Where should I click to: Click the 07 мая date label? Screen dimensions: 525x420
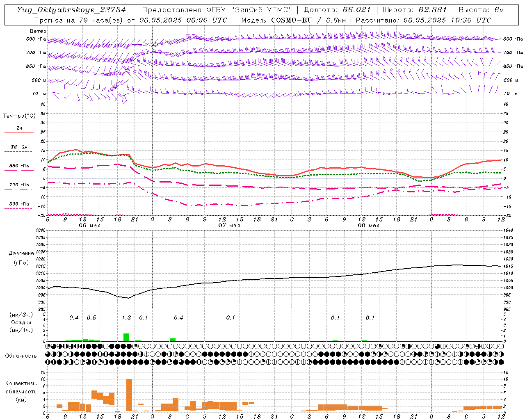pos(229,226)
